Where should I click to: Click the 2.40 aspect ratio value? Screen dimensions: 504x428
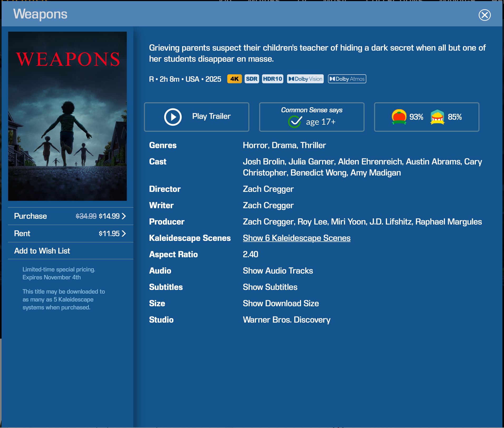click(250, 254)
